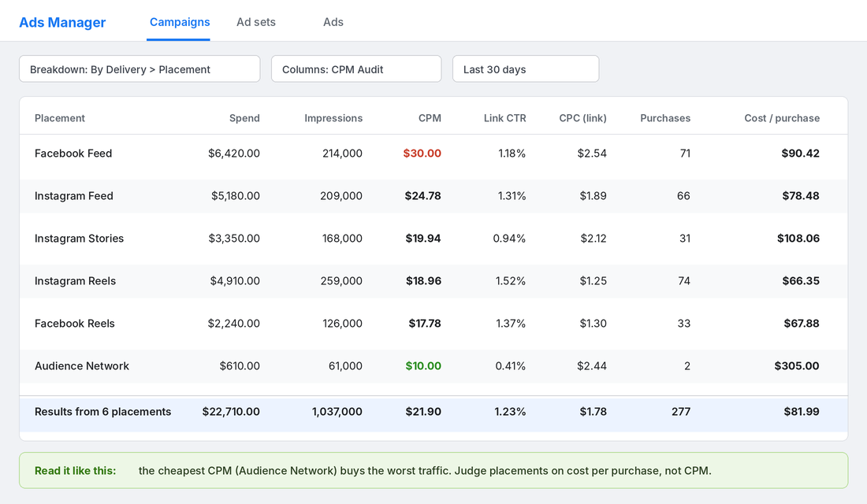Click the 209,000 impressions cell
This screenshot has width=867, height=504.
coord(341,196)
